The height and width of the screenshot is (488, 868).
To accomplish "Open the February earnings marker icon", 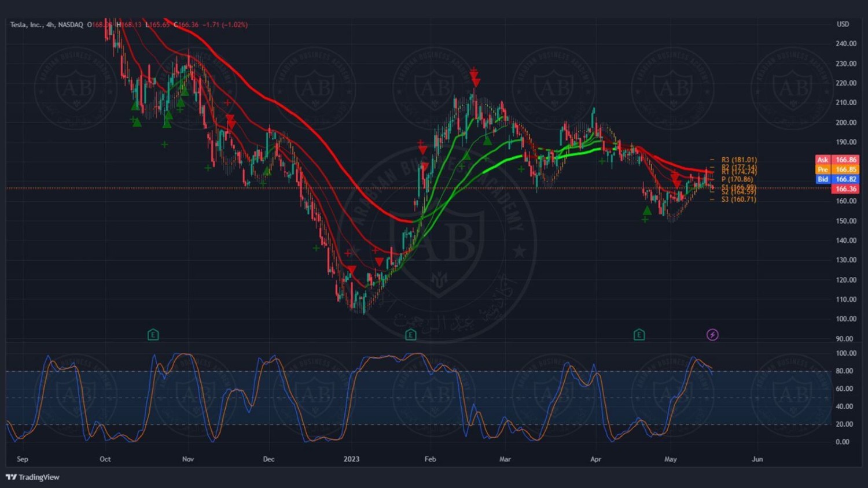I will (411, 335).
